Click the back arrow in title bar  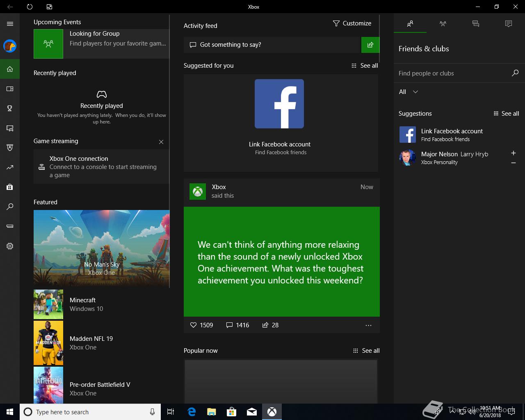click(x=10, y=7)
